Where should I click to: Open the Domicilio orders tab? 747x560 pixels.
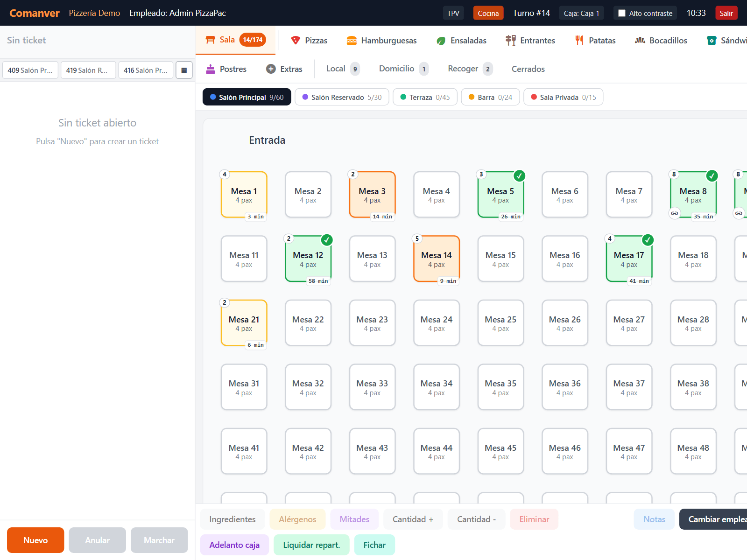click(x=403, y=69)
